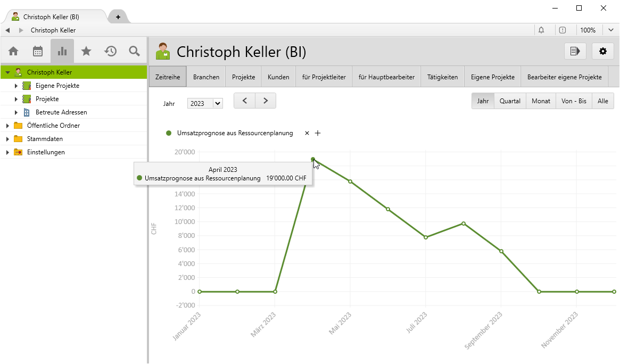The image size is (620, 364).
Task: Select the bar chart analytics icon
Action: point(62,51)
